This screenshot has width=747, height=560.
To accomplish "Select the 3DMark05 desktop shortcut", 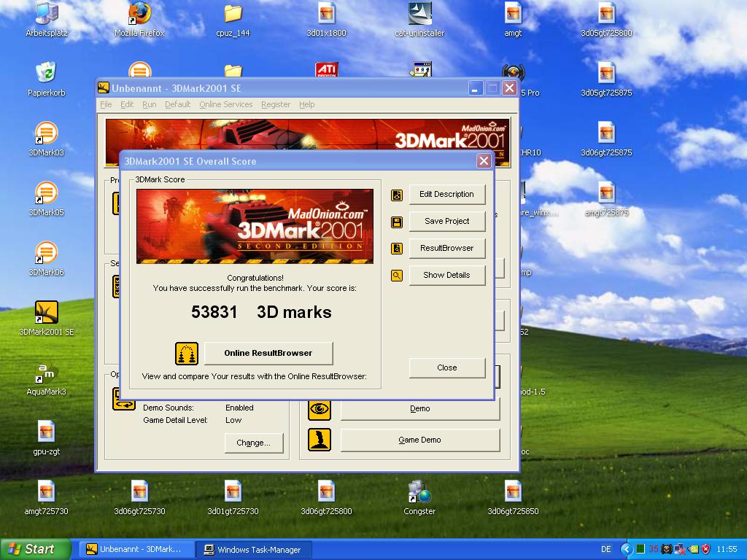I will [x=46, y=199].
